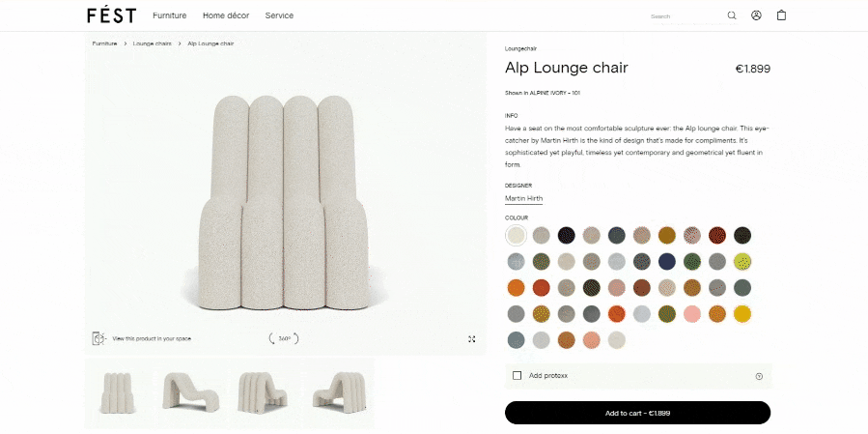Launch AR view in your space icon
The image size is (868, 434).
(x=98, y=338)
